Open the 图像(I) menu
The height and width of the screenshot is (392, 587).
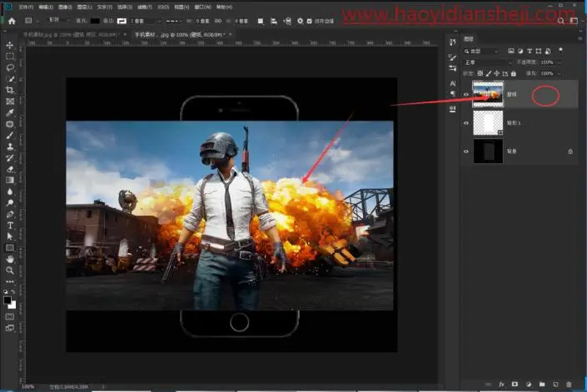point(65,7)
